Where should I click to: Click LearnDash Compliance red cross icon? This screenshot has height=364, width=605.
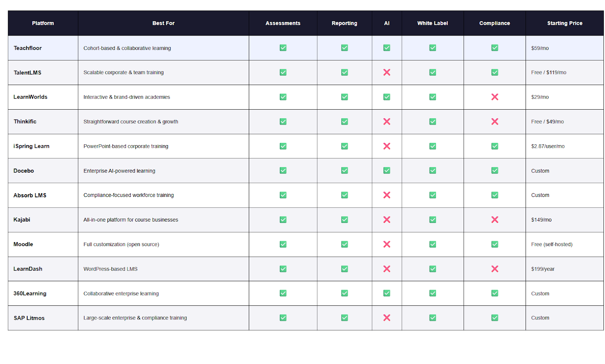click(x=494, y=269)
